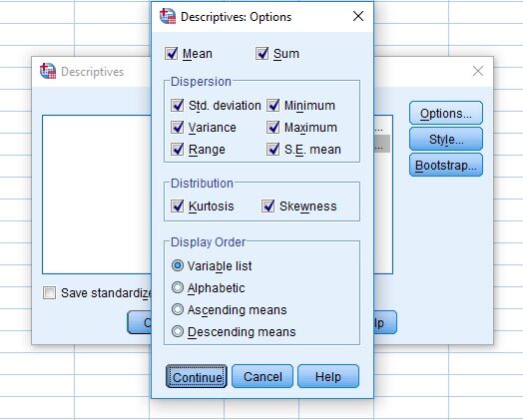Open Help for Descriptives Options
The height and width of the screenshot is (420, 523).
click(328, 376)
